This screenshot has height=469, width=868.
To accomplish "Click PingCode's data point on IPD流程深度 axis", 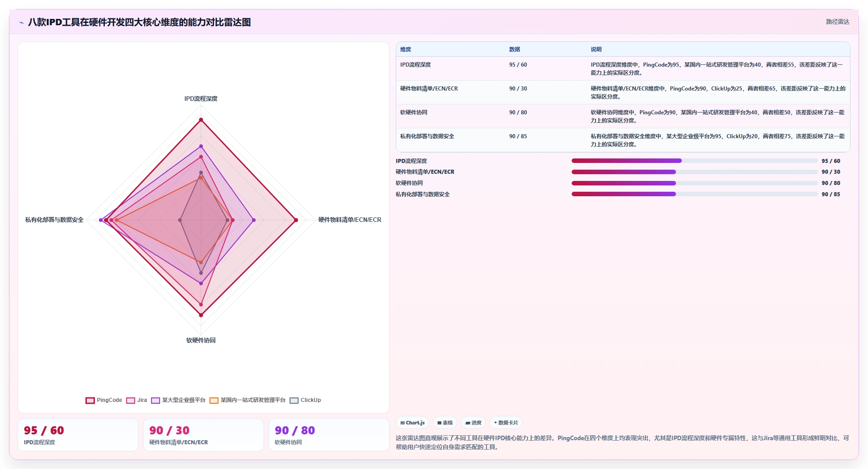I will point(201,120).
